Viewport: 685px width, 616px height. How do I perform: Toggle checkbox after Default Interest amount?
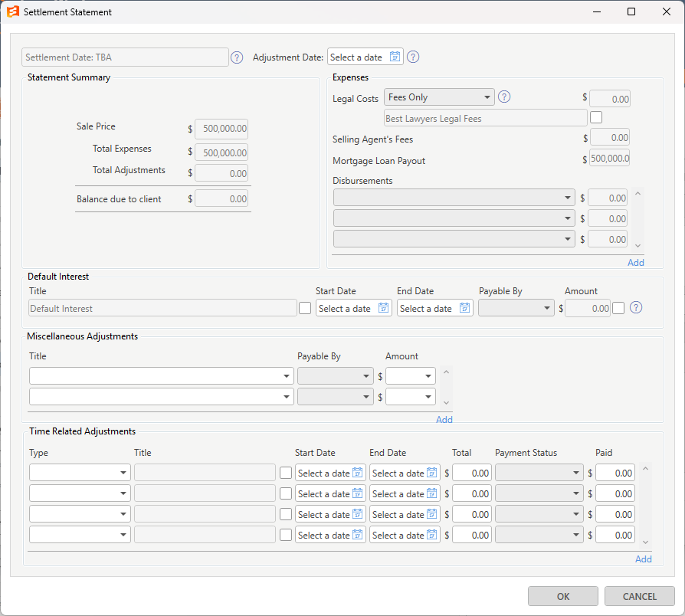tap(618, 308)
